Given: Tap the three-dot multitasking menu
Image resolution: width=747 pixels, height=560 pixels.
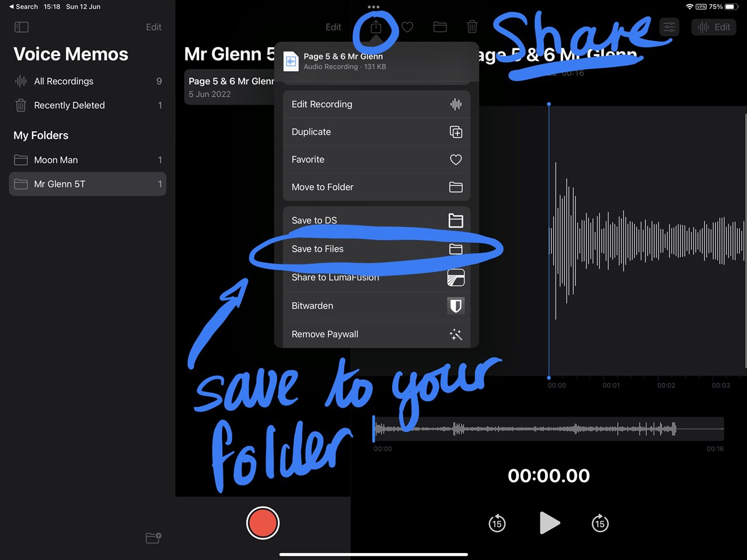Looking at the screenshot, I should pyautogui.click(x=373, y=7).
